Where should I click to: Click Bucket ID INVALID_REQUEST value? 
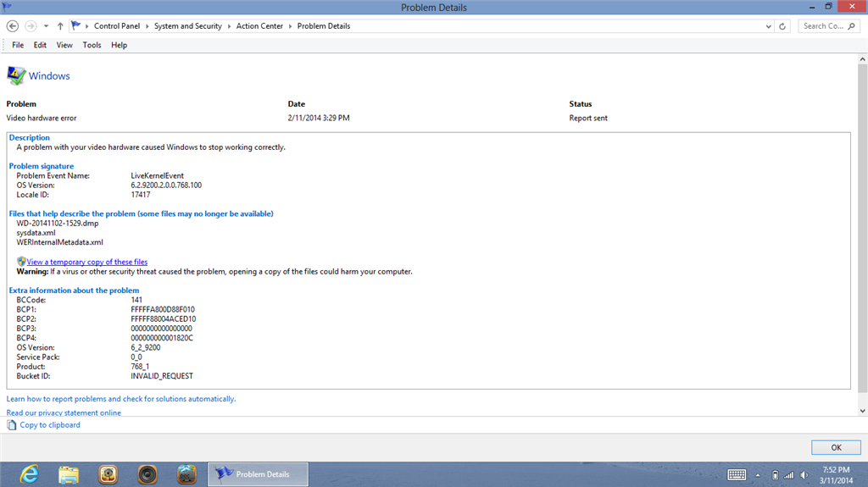[x=162, y=376]
